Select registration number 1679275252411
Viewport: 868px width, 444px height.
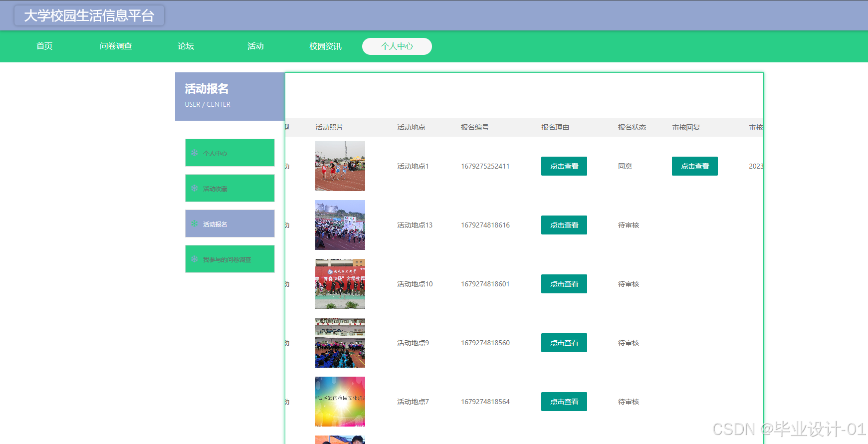pyautogui.click(x=485, y=166)
